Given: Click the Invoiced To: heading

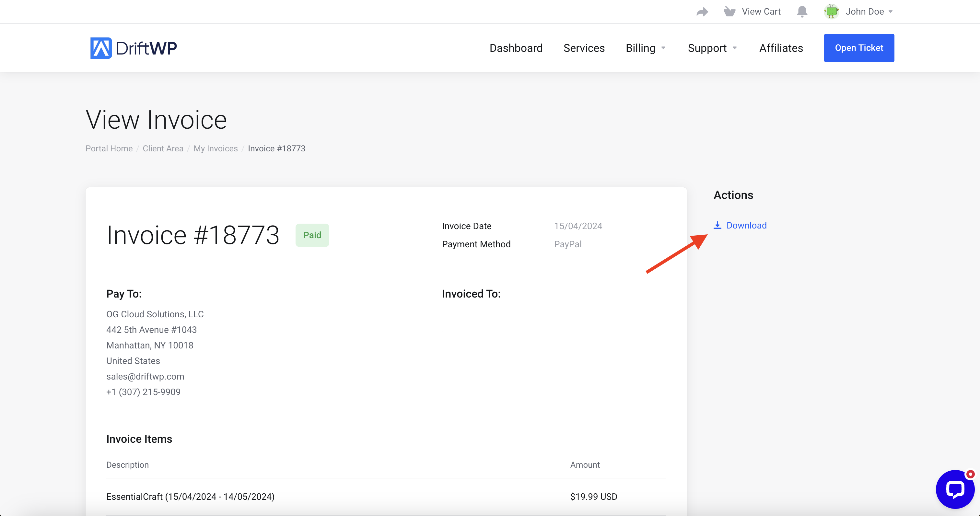Looking at the screenshot, I should tap(471, 294).
